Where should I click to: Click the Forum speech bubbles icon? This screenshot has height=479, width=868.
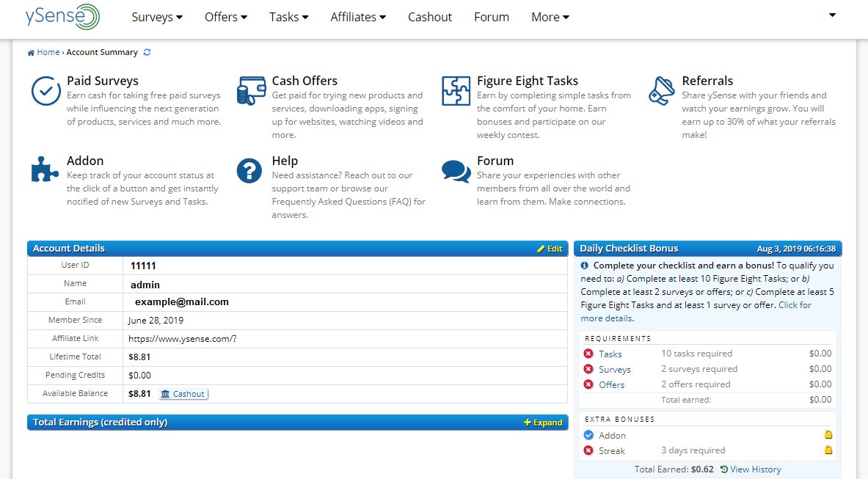(456, 171)
